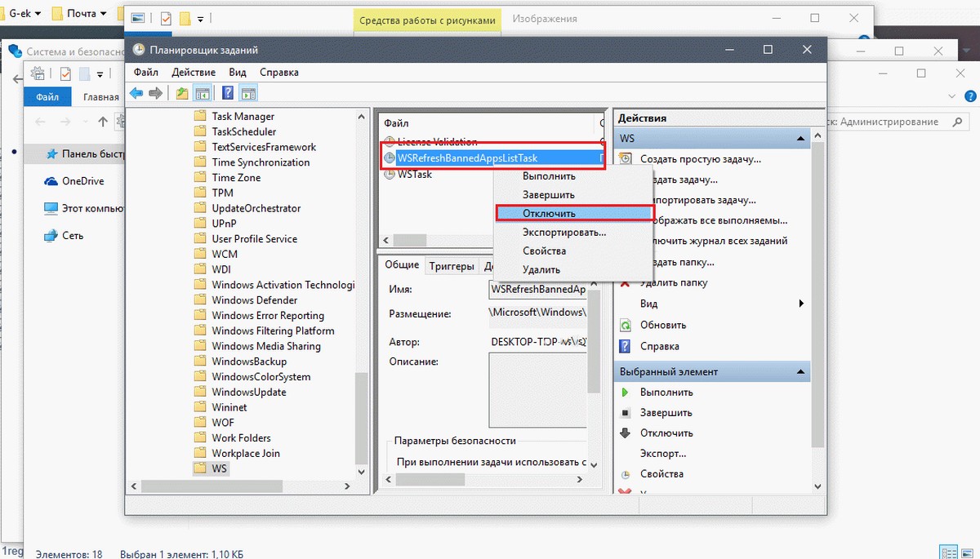This screenshot has width=980, height=559.
Task: Click the clock Properties icon beside Свойства
Action: (626, 474)
